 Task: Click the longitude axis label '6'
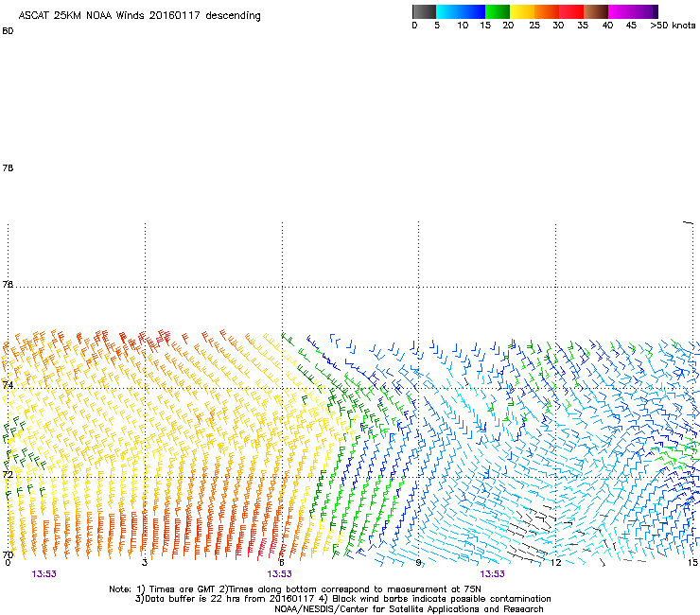(282, 563)
